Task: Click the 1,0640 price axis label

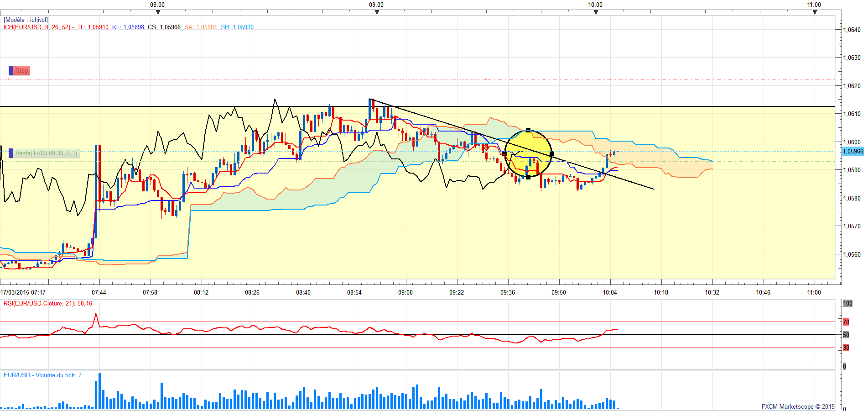Action: click(x=852, y=30)
